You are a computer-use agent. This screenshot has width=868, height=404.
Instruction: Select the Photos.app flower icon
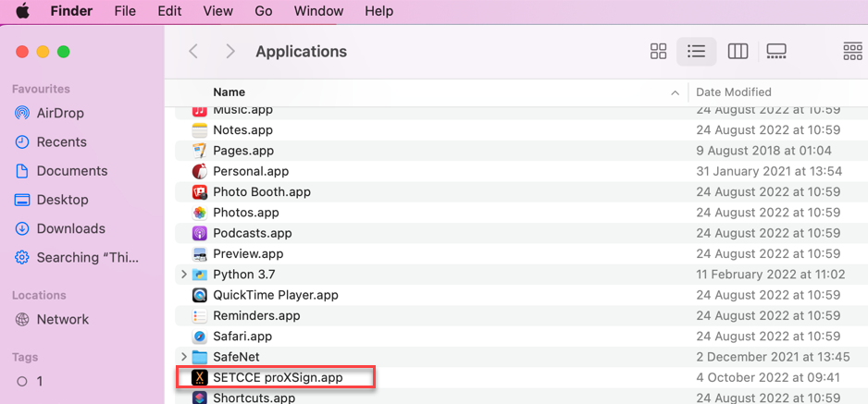point(199,213)
